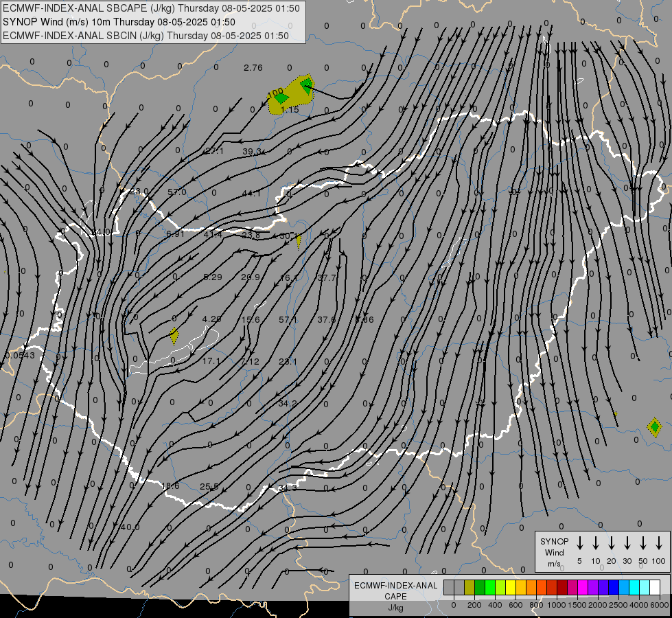Image resolution: width=672 pixels, height=618 pixels.
Task: Click the 100 contour label on olive area
Action: [275, 92]
